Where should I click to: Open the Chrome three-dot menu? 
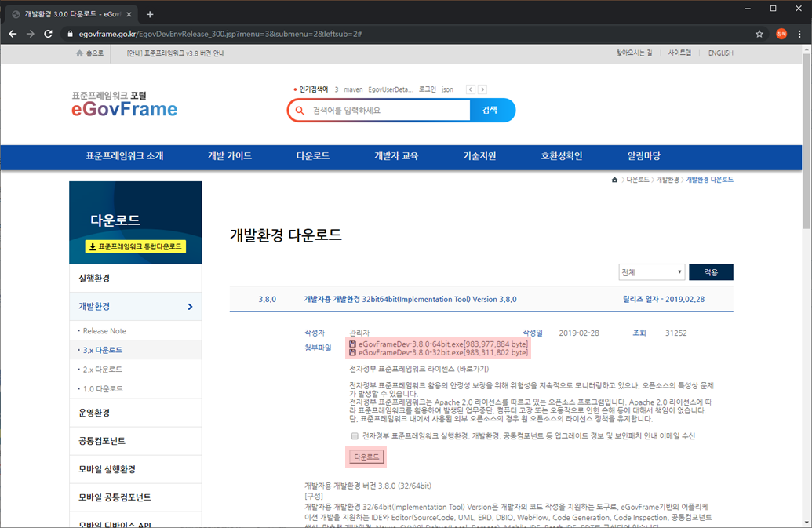click(x=799, y=35)
